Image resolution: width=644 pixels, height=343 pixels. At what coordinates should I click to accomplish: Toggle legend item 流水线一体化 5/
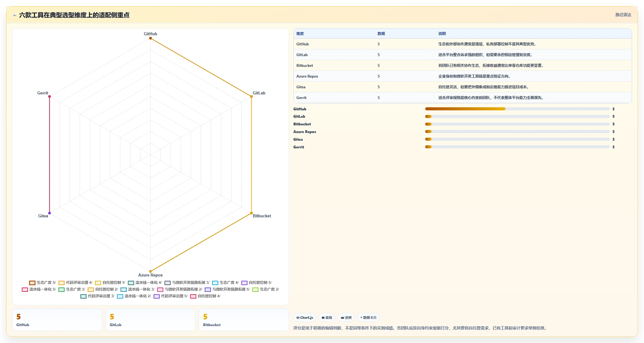pos(39,289)
